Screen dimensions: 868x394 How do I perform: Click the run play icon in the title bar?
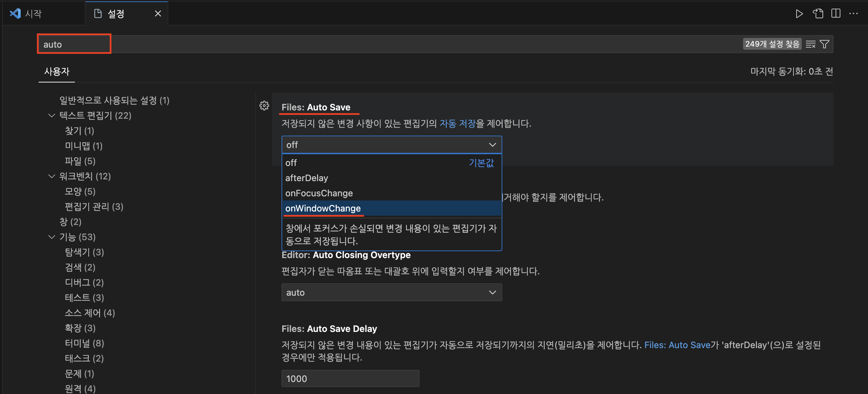point(799,14)
